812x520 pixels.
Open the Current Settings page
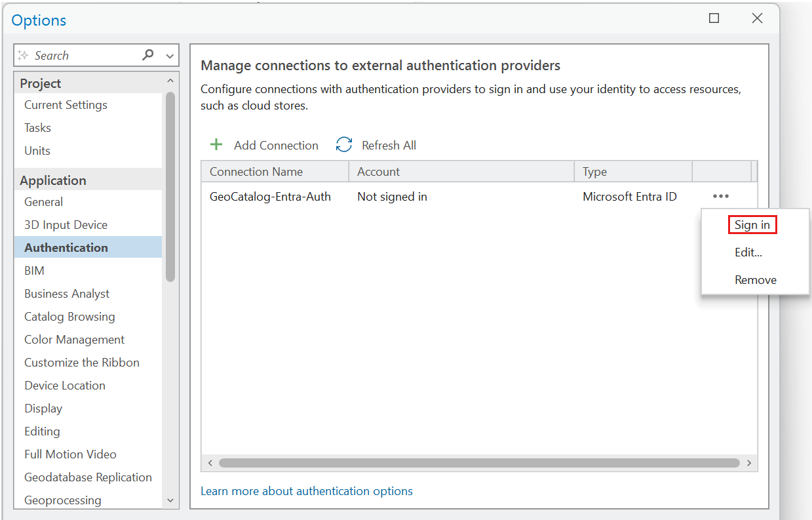(66, 105)
